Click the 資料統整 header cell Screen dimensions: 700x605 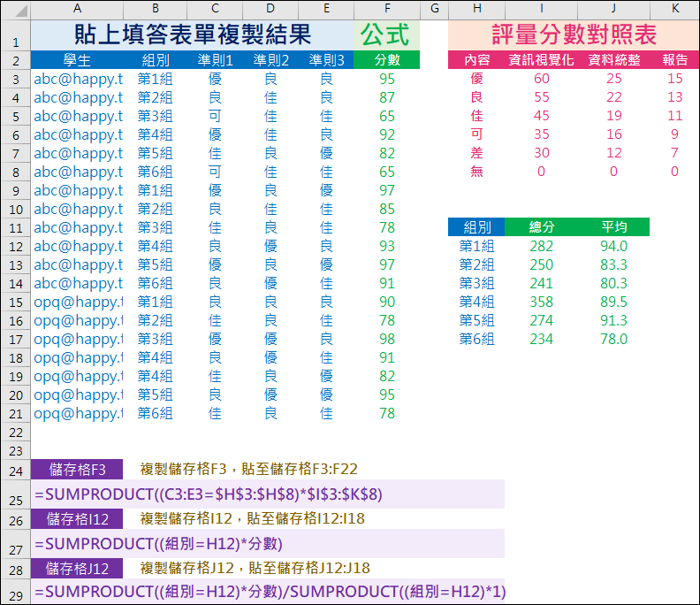click(x=614, y=60)
